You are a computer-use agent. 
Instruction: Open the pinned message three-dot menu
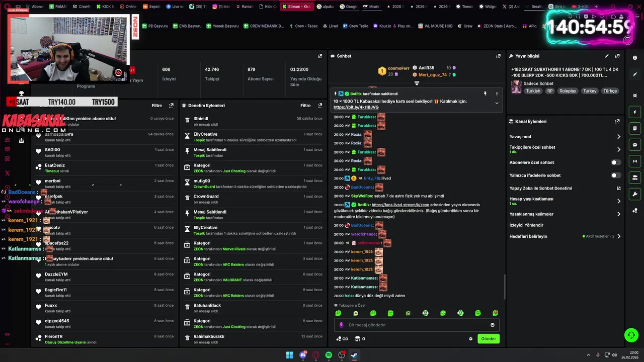(497, 94)
